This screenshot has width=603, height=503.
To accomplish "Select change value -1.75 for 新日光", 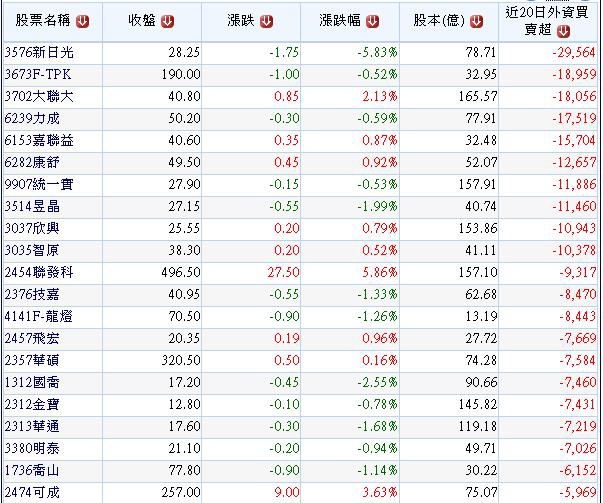I will [284, 52].
